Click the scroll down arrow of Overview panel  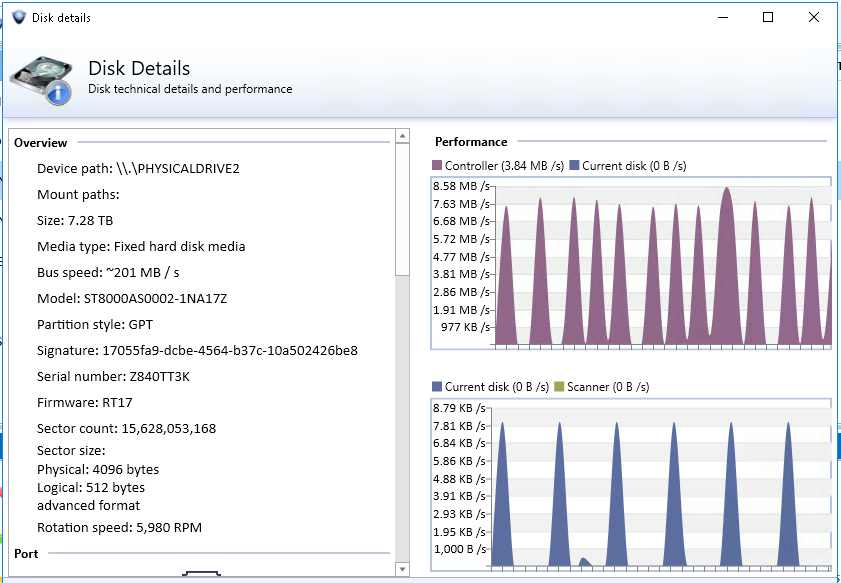402,569
